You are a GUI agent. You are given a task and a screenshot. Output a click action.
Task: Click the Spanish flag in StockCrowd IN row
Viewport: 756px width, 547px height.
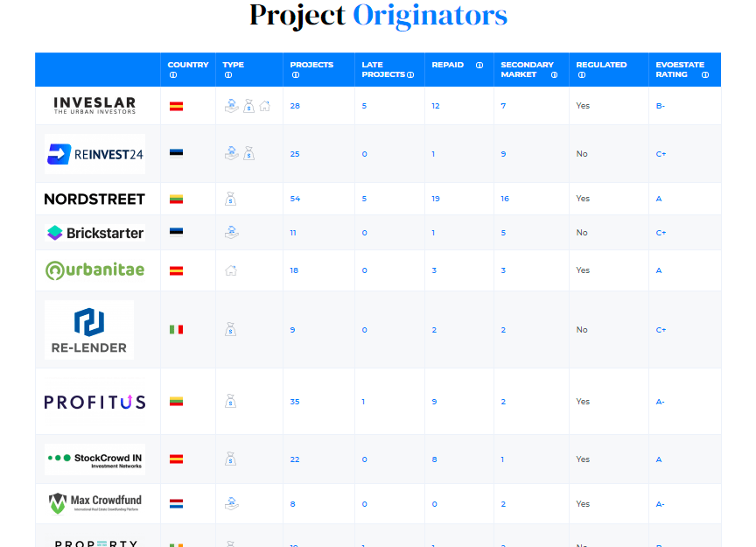click(x=176, y=459)
